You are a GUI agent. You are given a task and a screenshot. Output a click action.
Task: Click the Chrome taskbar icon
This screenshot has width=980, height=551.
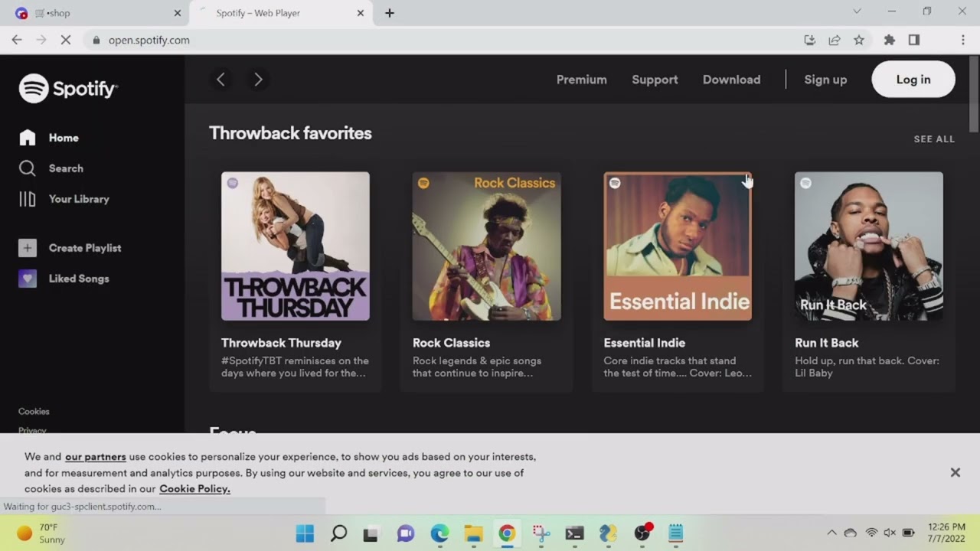click(x=507, y=533)
